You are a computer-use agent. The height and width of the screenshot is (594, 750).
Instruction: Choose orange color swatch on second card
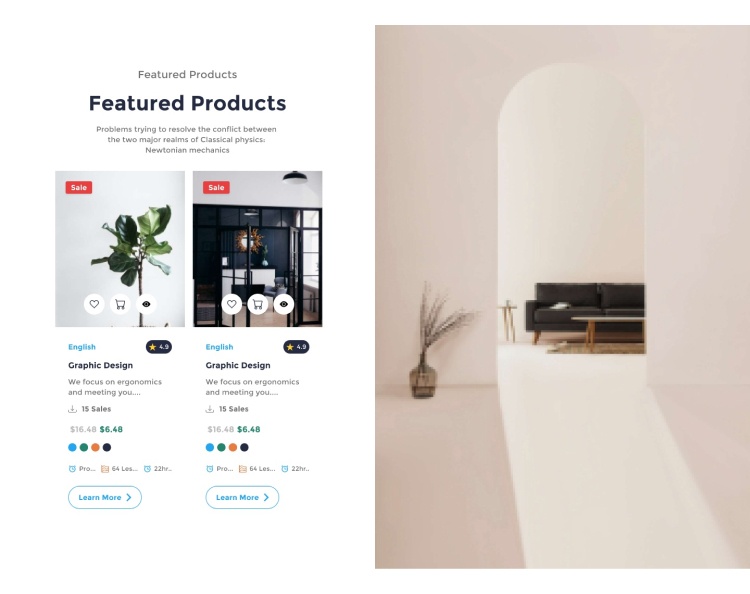(232, 447)
